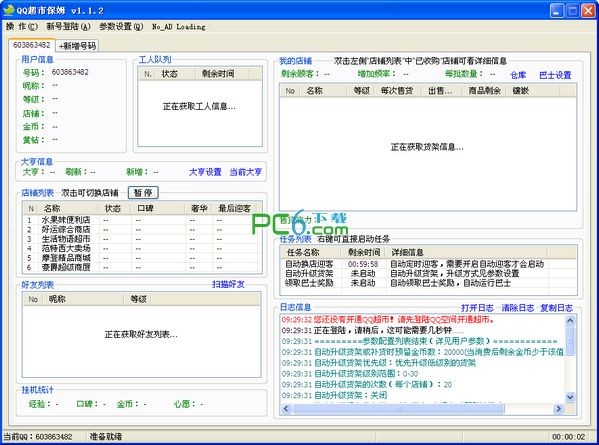Image resolution: width=599 pixels, height=445 pixels.
Task: Click log line 自动升级货架：关闭
Action: (335, 395)
